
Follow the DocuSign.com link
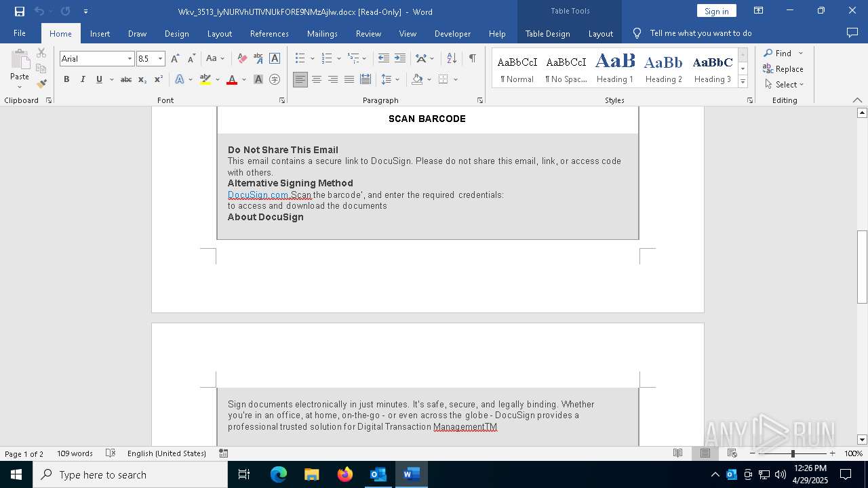258,195
